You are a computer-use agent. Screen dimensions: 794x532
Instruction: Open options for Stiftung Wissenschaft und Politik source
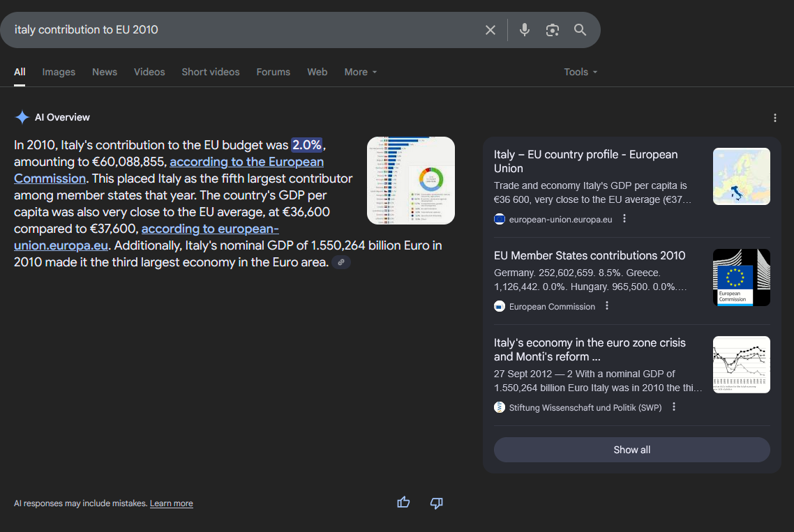[x=674, y=407]
